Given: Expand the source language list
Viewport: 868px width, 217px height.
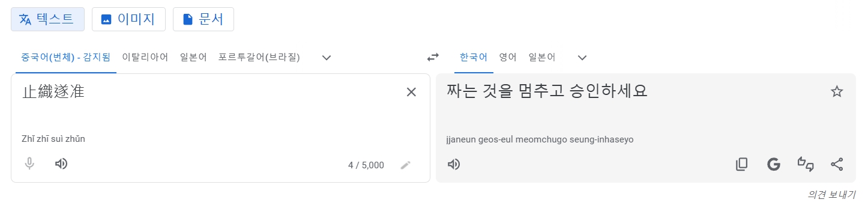Looking at the screenshot, I should (x=327, y=58).
